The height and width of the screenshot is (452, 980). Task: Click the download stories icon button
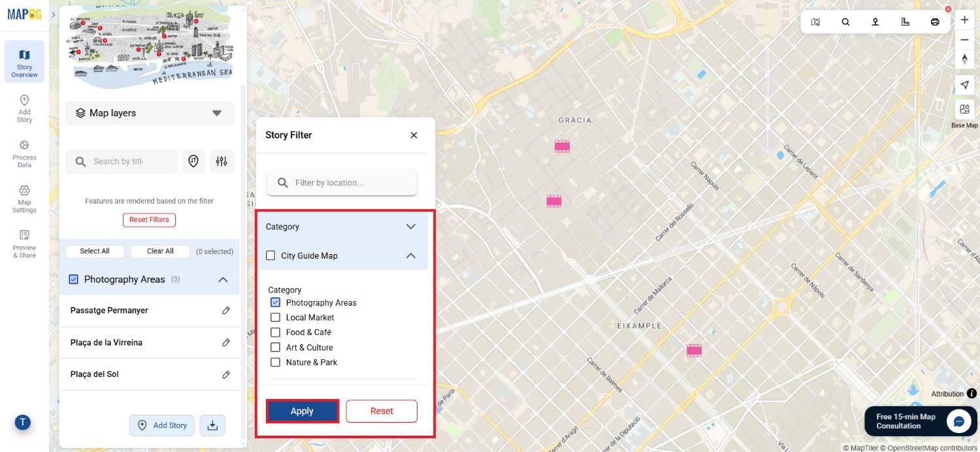212,425
